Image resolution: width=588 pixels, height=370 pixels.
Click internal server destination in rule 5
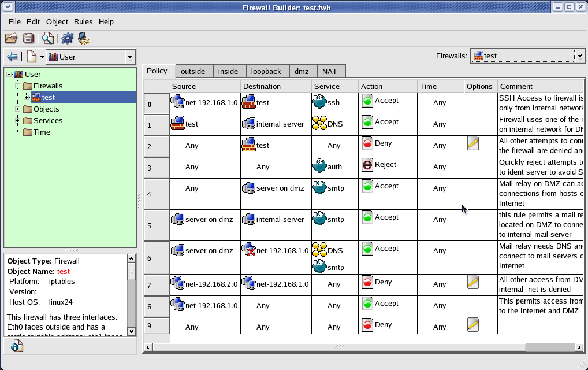click(273, 219)
